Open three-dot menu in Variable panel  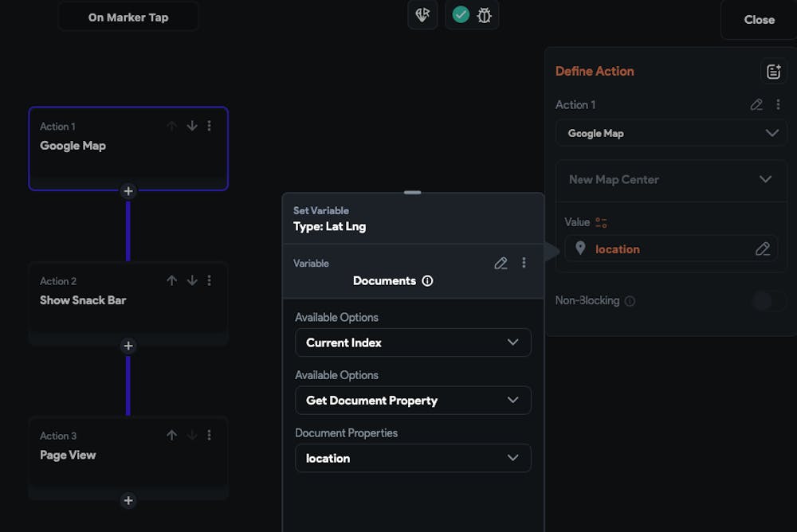524,263
